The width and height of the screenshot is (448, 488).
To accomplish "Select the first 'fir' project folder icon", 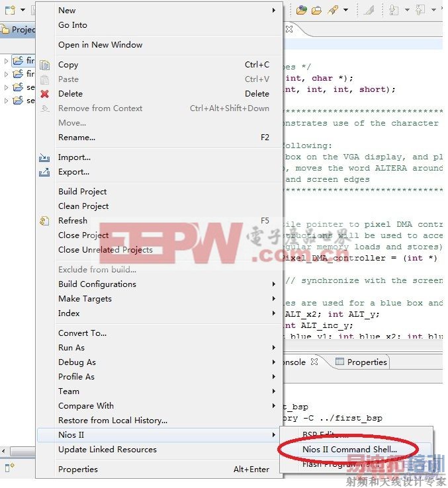I will coord(18,60).
